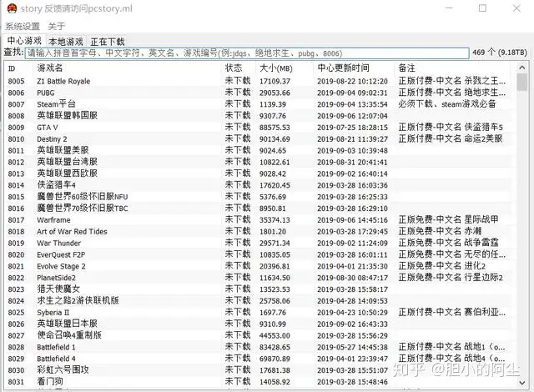The image size is (534, 392).
Task: Click the note 正版免费-中文名 行星边际2
Action: pyautogui.click(x=451, y=278)
